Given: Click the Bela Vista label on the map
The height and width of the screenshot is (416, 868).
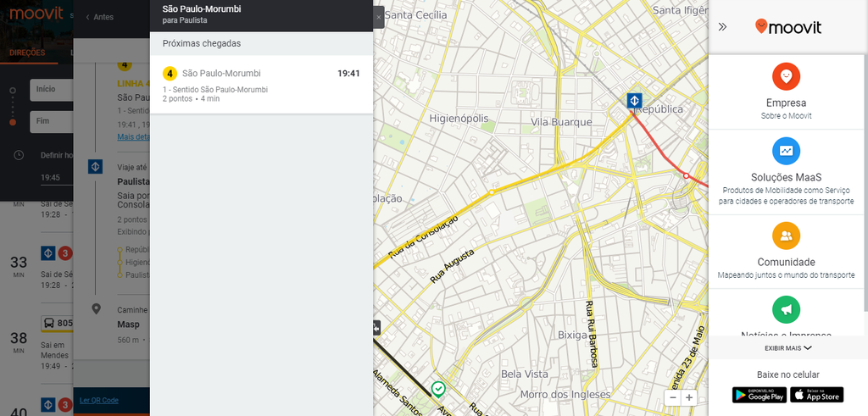Looking at the screenshot, I should point(523,374).
